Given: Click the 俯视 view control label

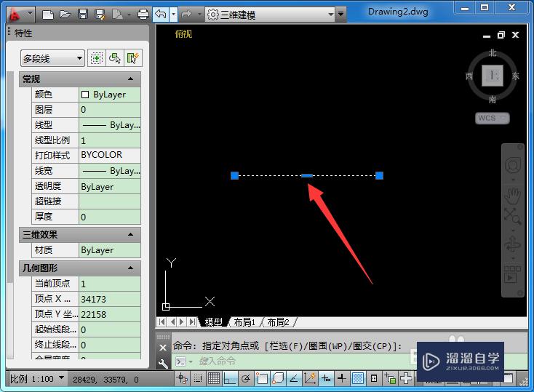Looking at the screenshot, I should point(183,34).
